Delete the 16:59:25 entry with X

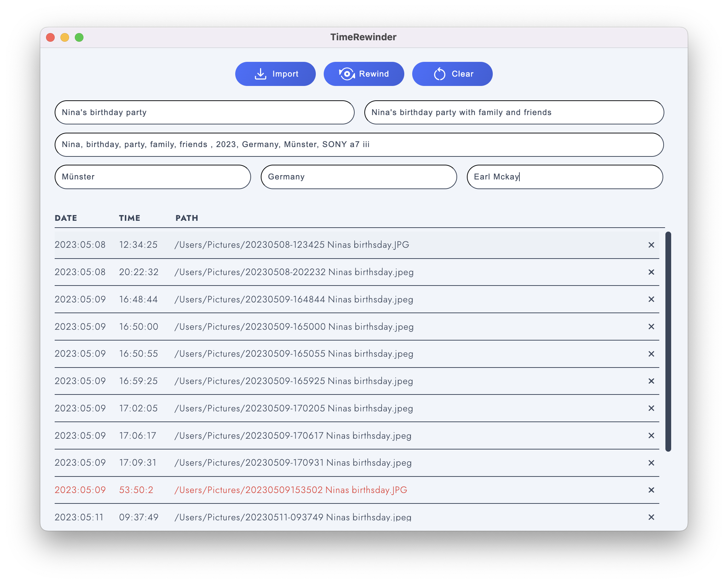tap(651, 381)
